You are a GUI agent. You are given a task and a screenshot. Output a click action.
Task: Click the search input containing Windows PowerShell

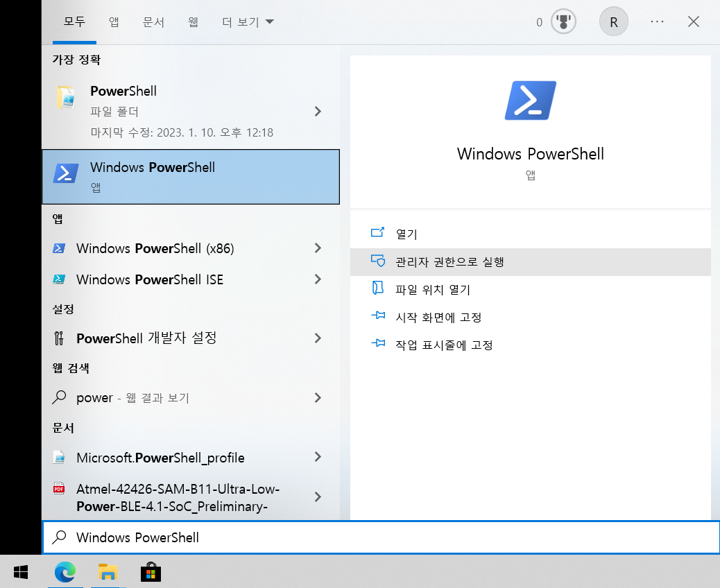pos(381,537)
